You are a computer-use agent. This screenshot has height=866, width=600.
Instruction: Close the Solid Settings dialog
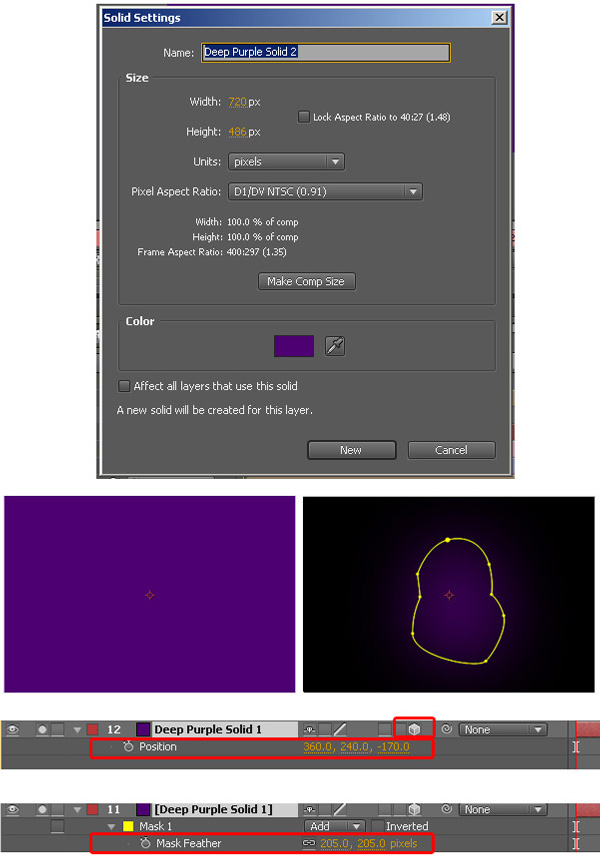tap(499, 18)
